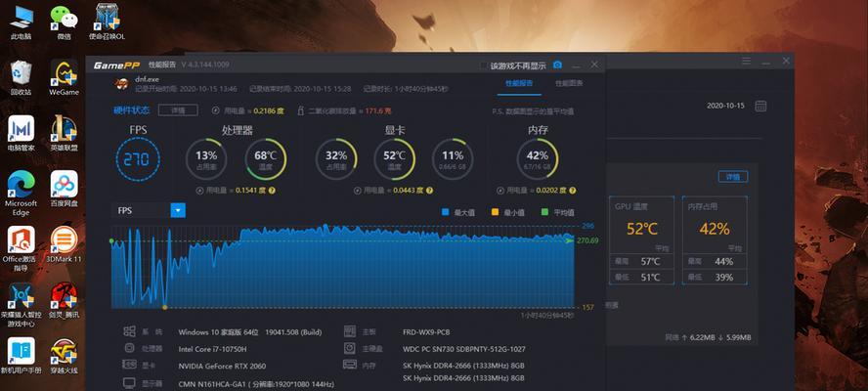Click the help icon next to 0.0202 度

pos(573,191)
